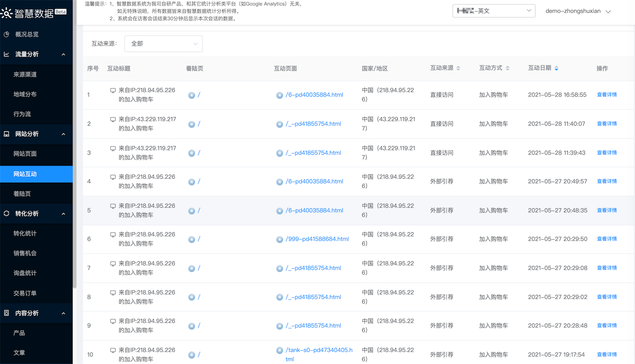The image size is (635, 364).
Task: Click landing page star icon in row 1
Action: pos(192,95)
